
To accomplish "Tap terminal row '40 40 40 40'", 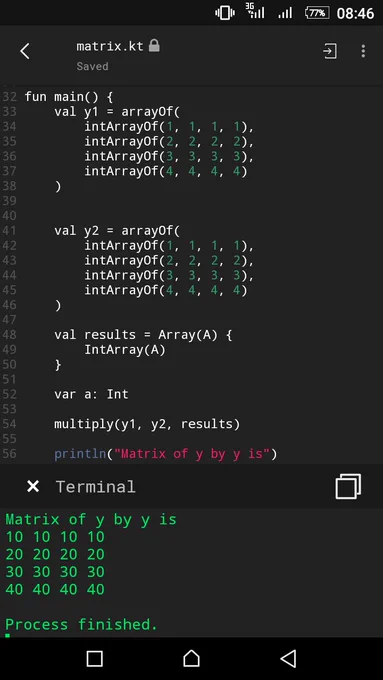I will click(55, 589).
